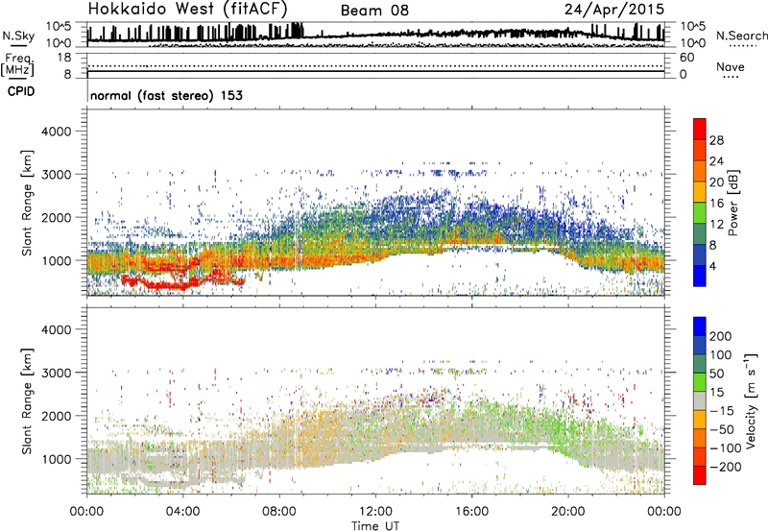Click the "18" frequency axis tick
The width and height of the screenshot is (768, 532).
pos(64,58)
